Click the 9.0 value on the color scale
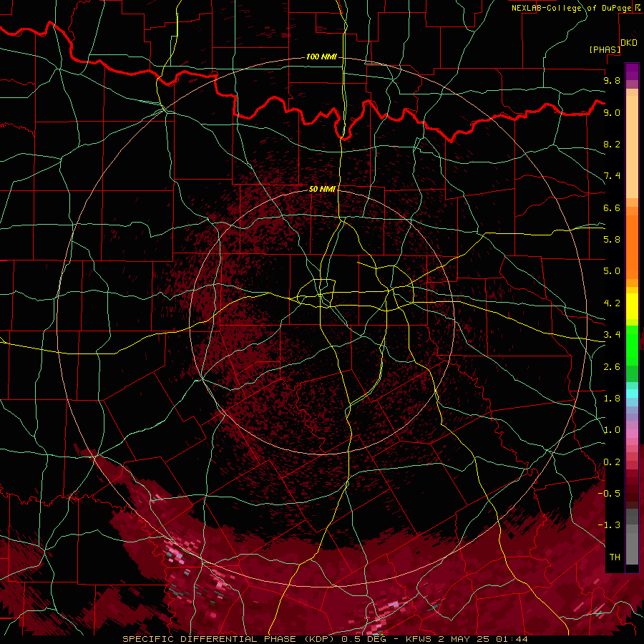 tap(612, 112)
